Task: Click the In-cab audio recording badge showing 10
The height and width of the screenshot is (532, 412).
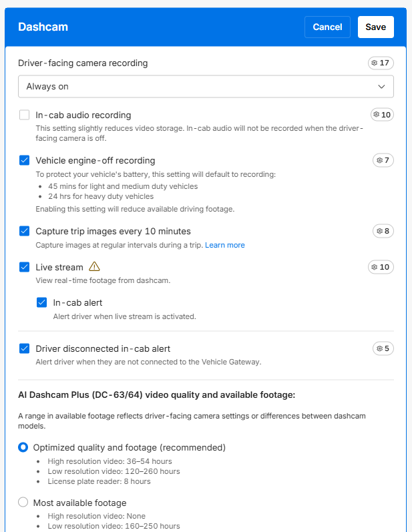Action: pyautogui.click(x=382, y=115)
